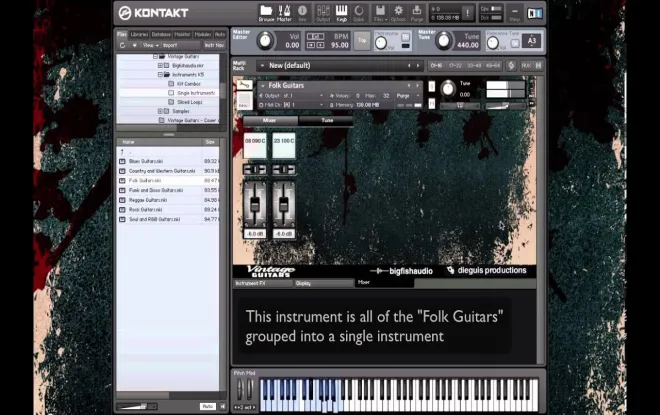
Task: Select the Tune tab in instrument
Action: [x=327, y=120]
